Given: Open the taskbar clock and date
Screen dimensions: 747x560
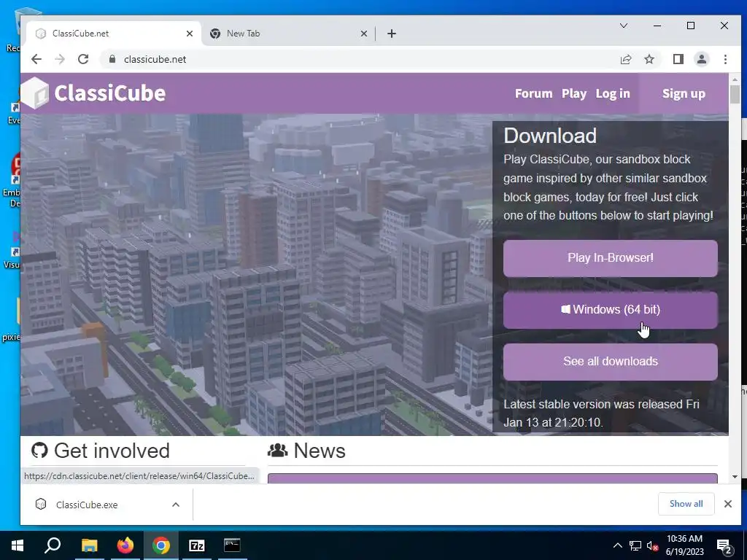Looking at the screenshot, I should (684, 545).
